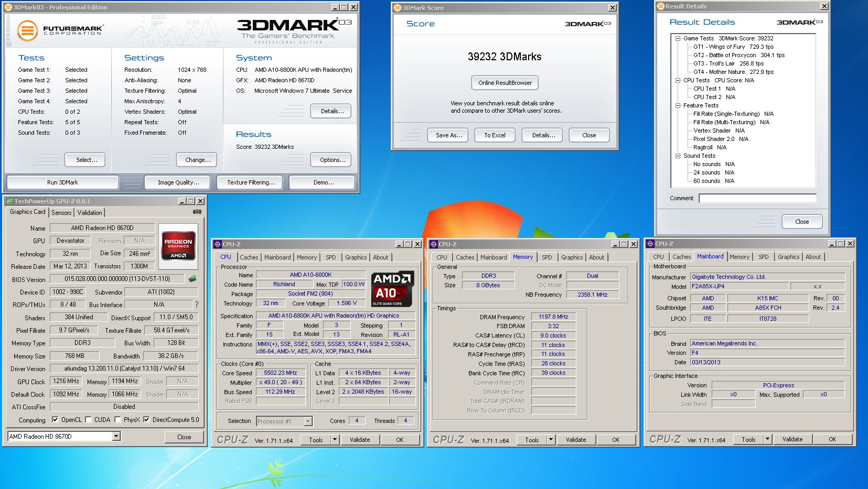868x489 pixels.
Task: Click the GPU-Z title bar icon
Action: (x=9, y=201)
